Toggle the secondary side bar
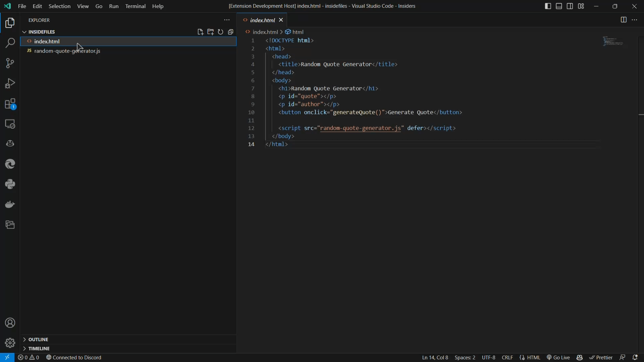 click(x=570, y=6)
